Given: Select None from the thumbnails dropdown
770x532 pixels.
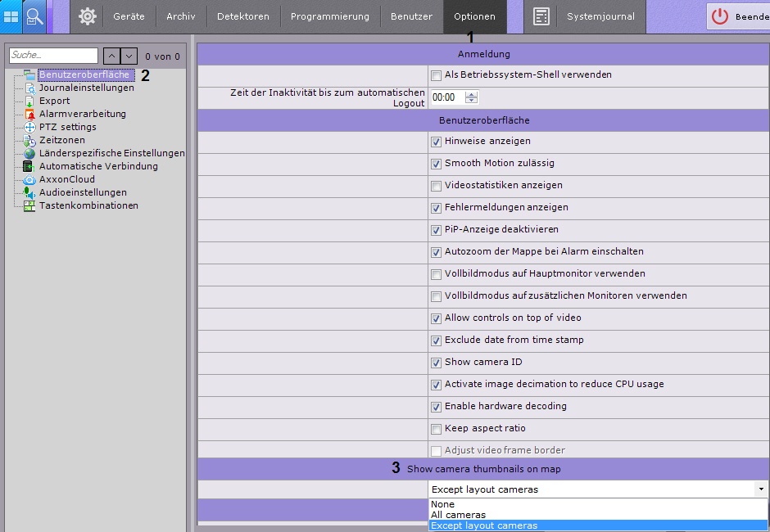Looking at the screenshot, I should [x=443, y=504].
